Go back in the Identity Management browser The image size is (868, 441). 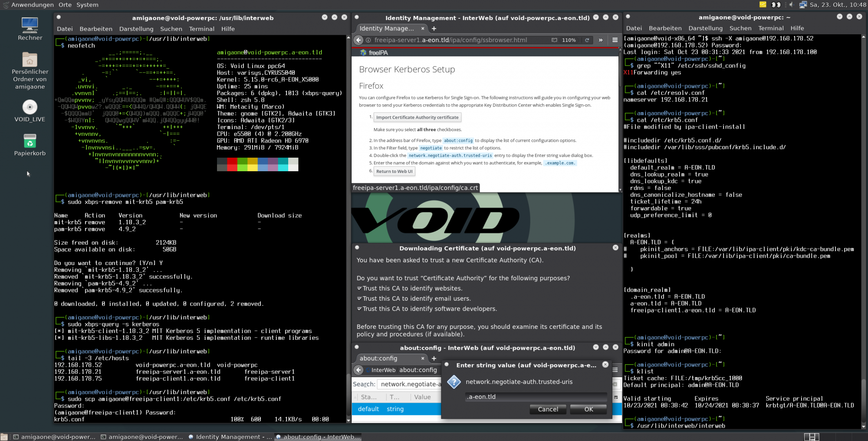point(358,40)
